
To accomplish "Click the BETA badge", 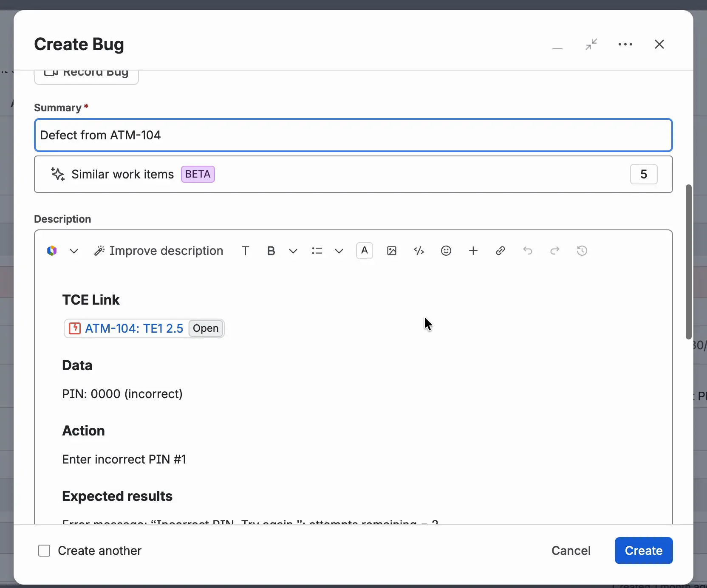I will 198,174.
